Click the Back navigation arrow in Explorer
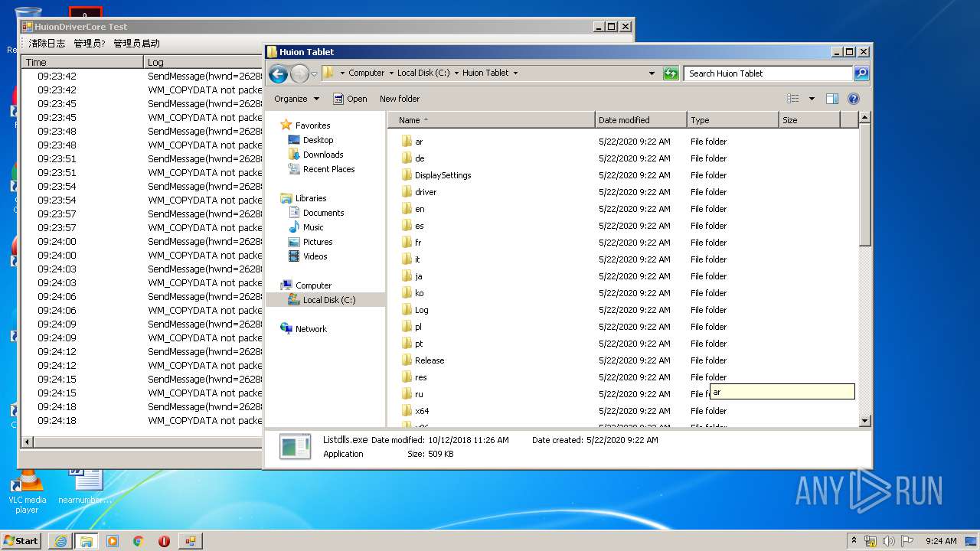This screenshot has width=980, height=551. [279, 73]
